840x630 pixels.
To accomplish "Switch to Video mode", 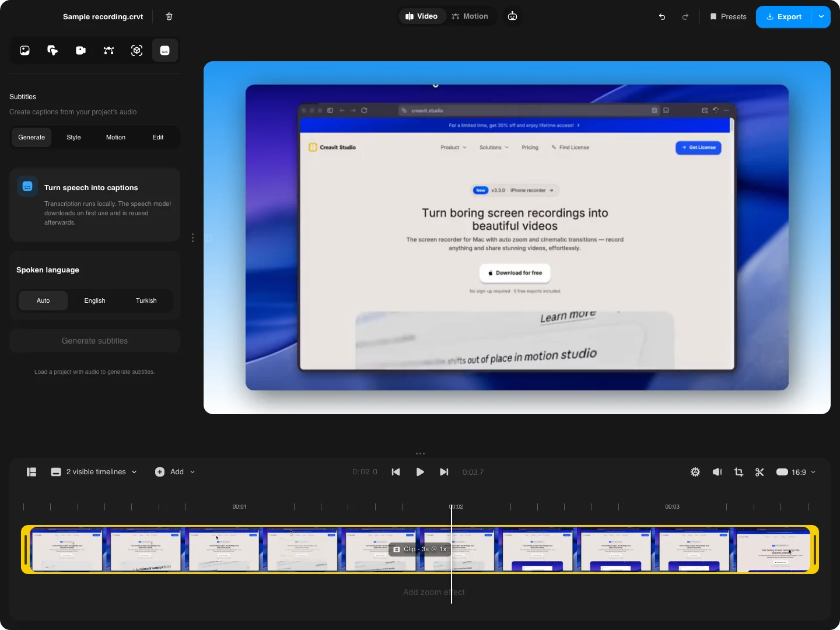I will [422, 16].
